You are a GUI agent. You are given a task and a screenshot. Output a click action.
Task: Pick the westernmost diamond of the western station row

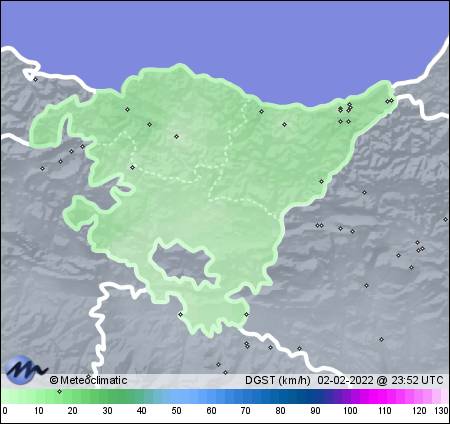(42, 168)
